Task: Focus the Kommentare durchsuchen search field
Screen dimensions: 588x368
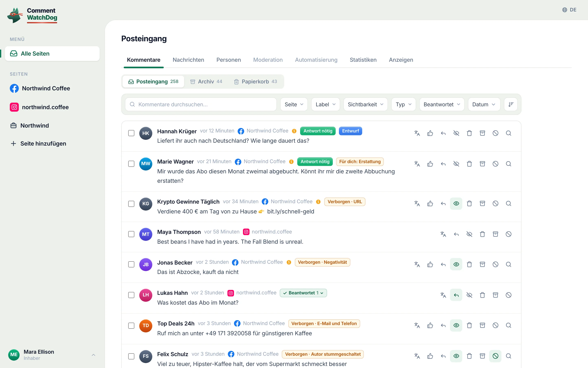Action: 201,104
